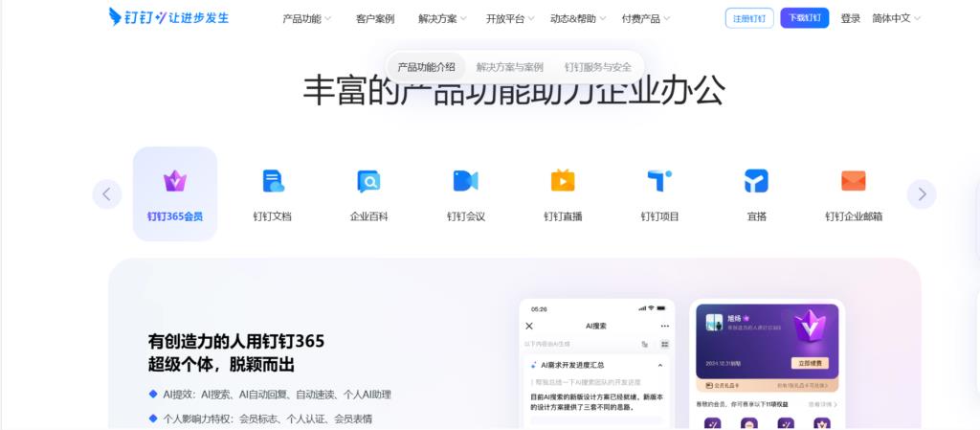Go to previous products with left arrow
Screen dimensions: 980x430
(107, 194)
